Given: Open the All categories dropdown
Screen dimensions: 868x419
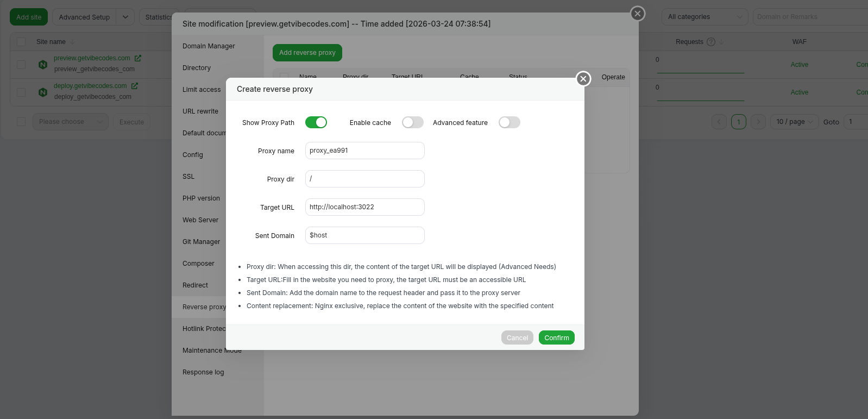Looking at the screenshot, I should pos(704,17).
